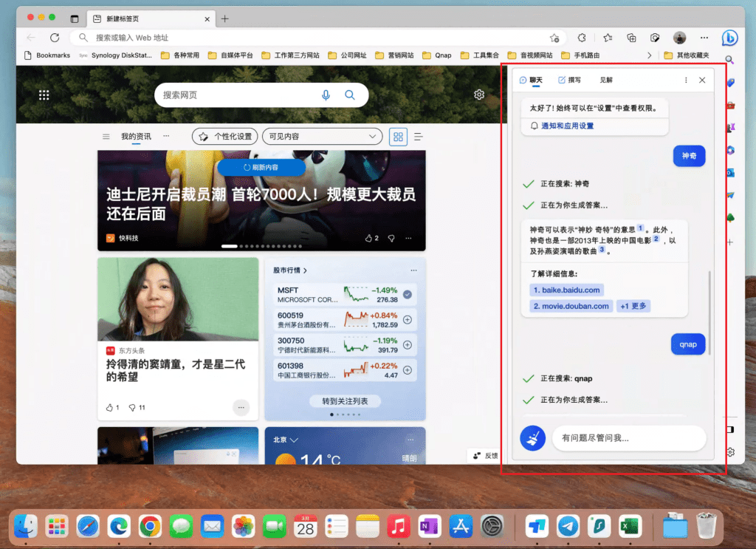Open more options beside 我的资讯
Screen dimensions: 756x549
pos(166,136)
